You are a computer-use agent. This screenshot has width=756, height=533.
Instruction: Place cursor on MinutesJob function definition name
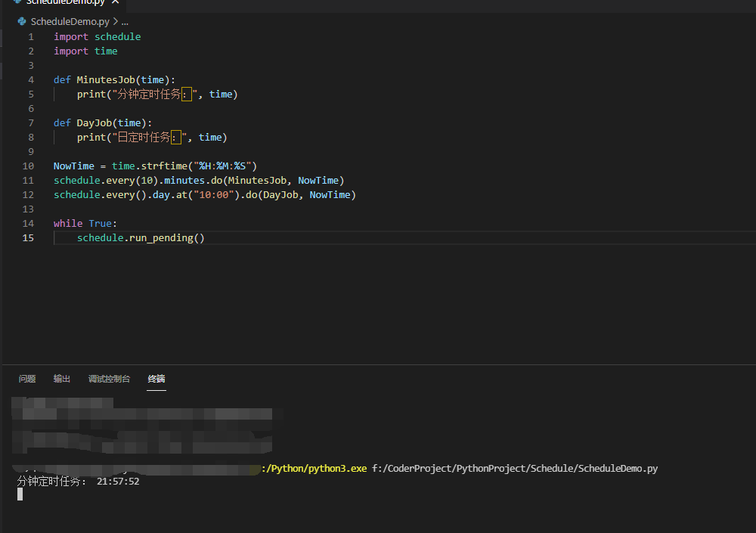(x=106, y=79)
